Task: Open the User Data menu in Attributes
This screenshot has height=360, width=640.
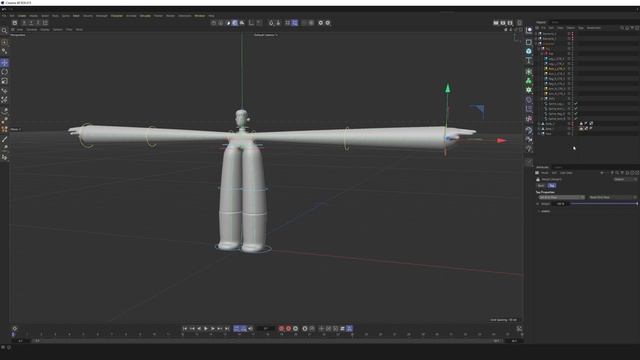Action: tap(566, 173)
